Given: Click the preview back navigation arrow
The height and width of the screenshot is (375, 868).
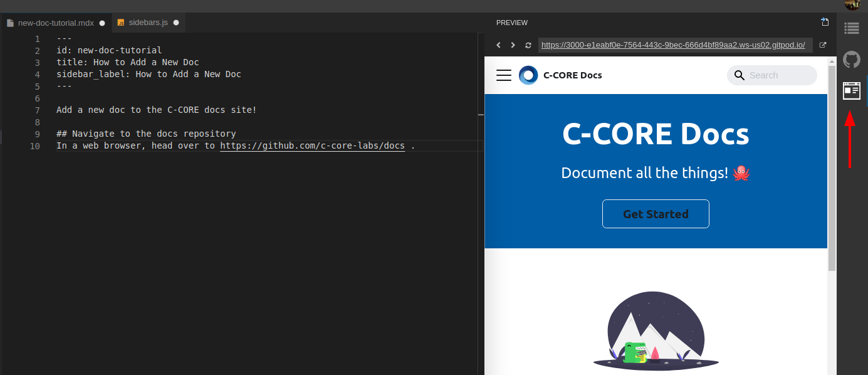Looking at the screenshot, I should 499,45.
